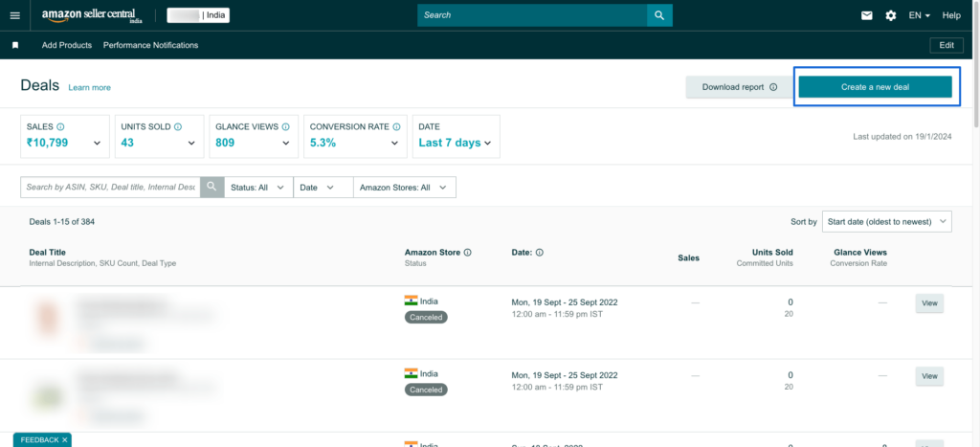Click the Deal Title column header

coord(48,253)
